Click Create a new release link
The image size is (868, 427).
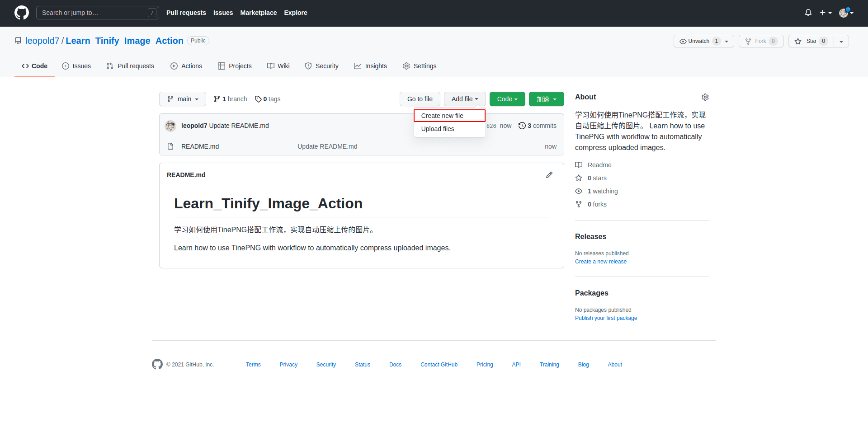coord(600,262)
